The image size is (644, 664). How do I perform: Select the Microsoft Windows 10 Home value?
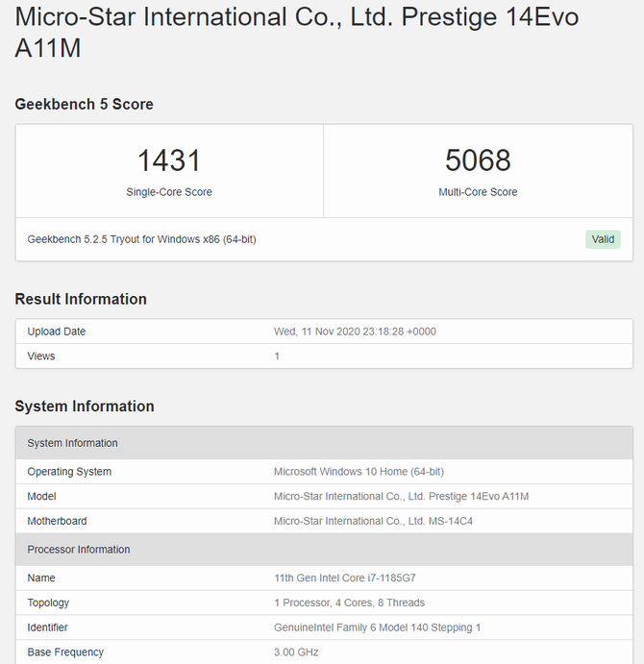tap(359, 472)
